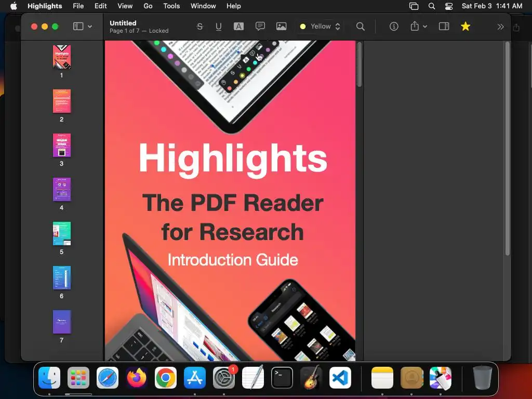Viewport: 532px width, 399px height.
Task: Toggle the left thumbnail sidebar
Action: point(78,26)
